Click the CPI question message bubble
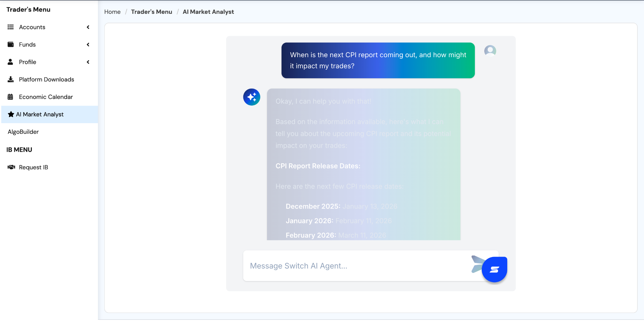Viewport: 644px width, 322px height. [378, 60]
